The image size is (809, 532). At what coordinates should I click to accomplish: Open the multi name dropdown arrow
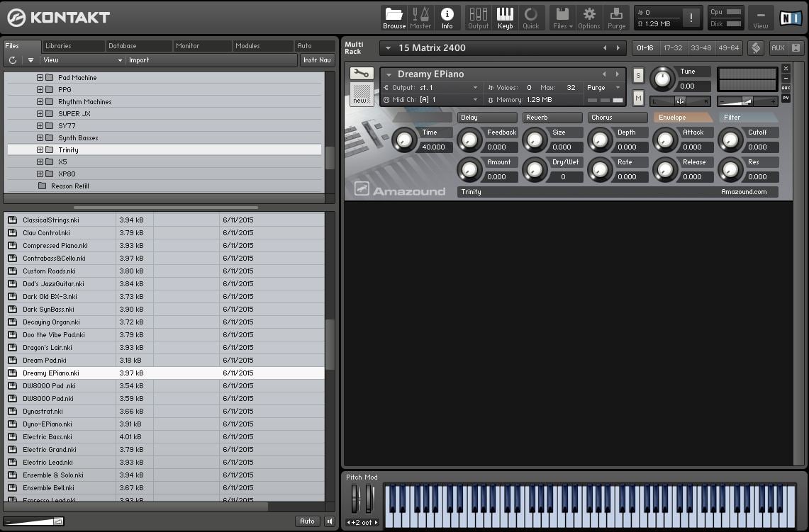388,48
